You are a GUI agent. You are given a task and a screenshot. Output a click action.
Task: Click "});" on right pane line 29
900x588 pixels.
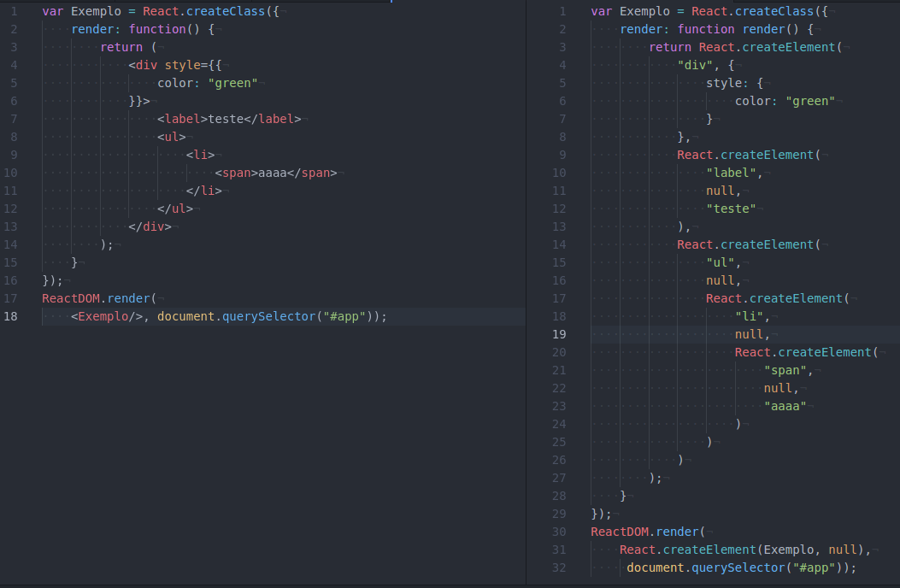click(601, 514)
